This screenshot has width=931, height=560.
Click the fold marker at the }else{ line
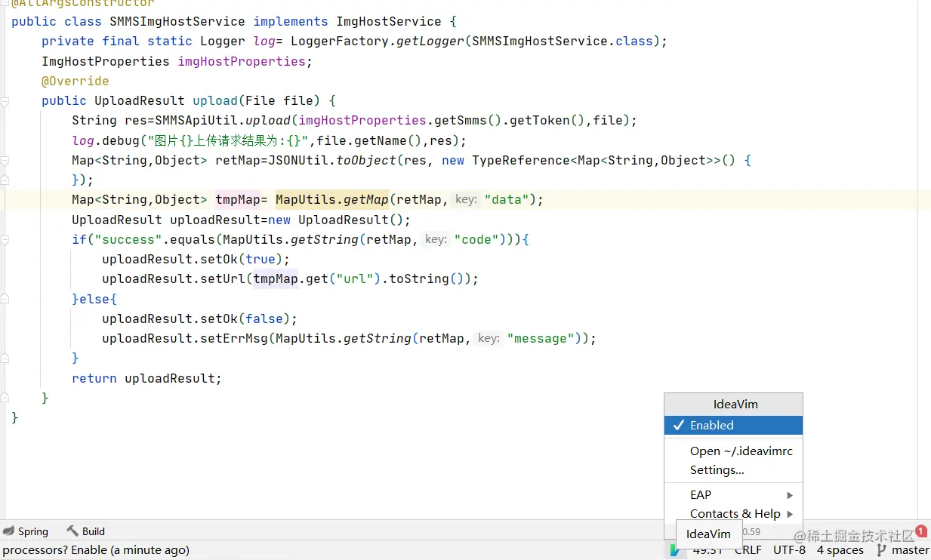click(5, 299)
